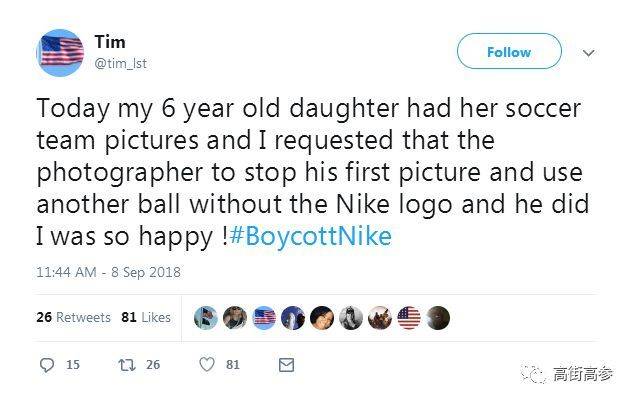The image size is (633, 402).
Task: View the 26 Retweets list
Action: pyautogui.click(x=73, y=317)
